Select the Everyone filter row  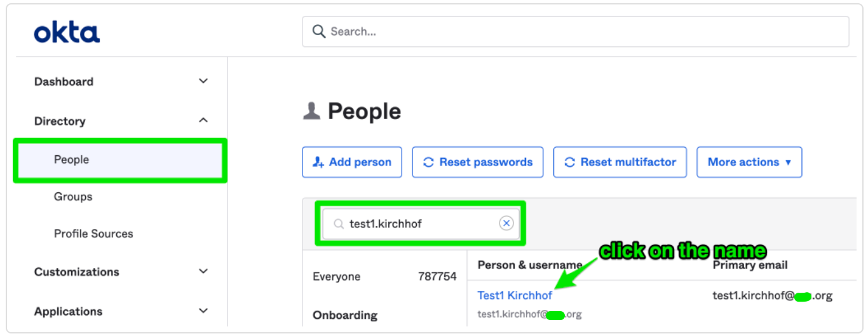point(384,277)
